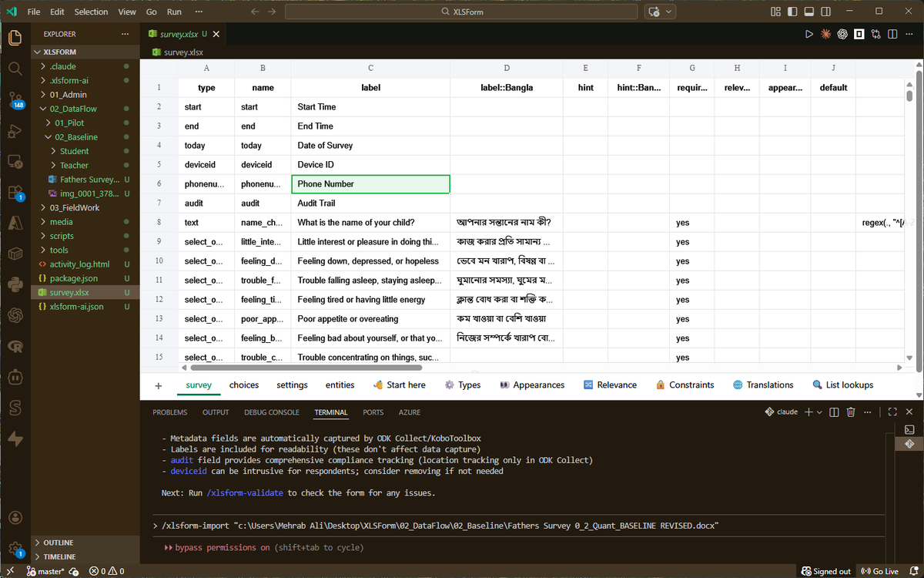Open the Search view in activity bar
The height and width of the screenshot is (578, 924).
click(15, 69)
